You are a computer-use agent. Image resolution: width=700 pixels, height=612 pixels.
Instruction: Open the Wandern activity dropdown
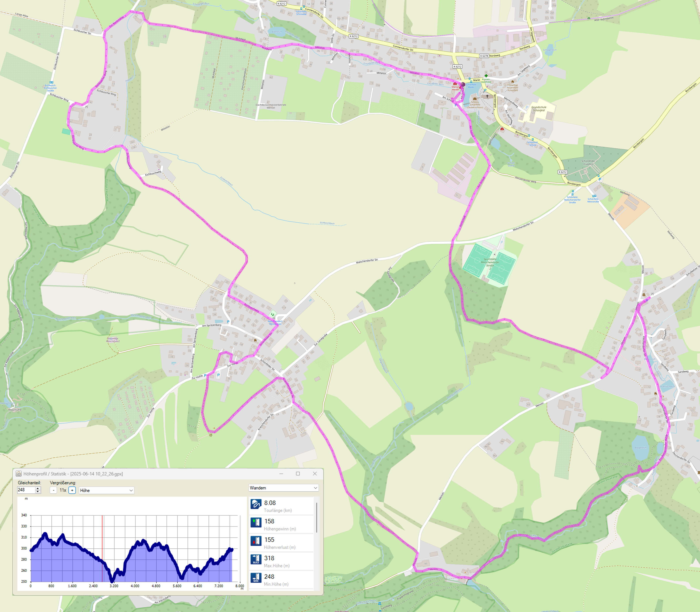pyautogui.click(x=284, y=488)
